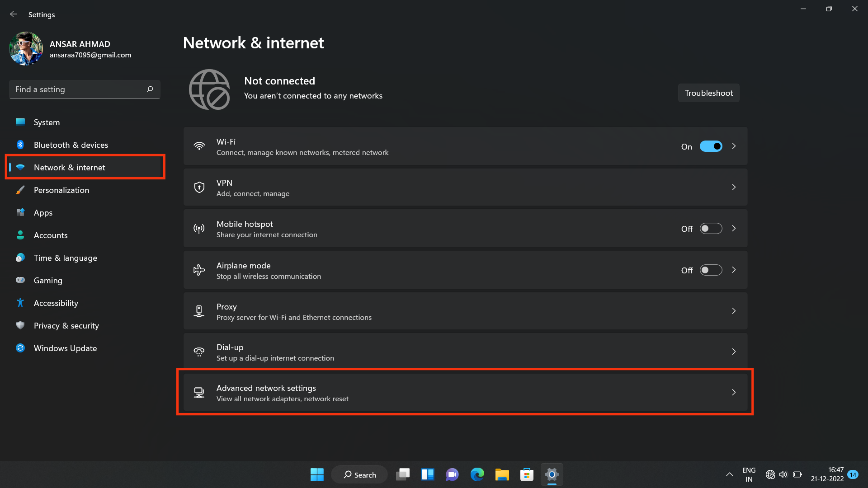Open Time & language settings
Screen dimensions: 868x488
(85, 258)
